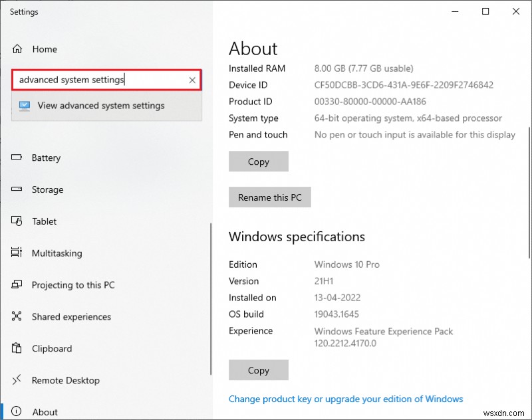
Task: Copy the device specifications
Action: point(258,161)
